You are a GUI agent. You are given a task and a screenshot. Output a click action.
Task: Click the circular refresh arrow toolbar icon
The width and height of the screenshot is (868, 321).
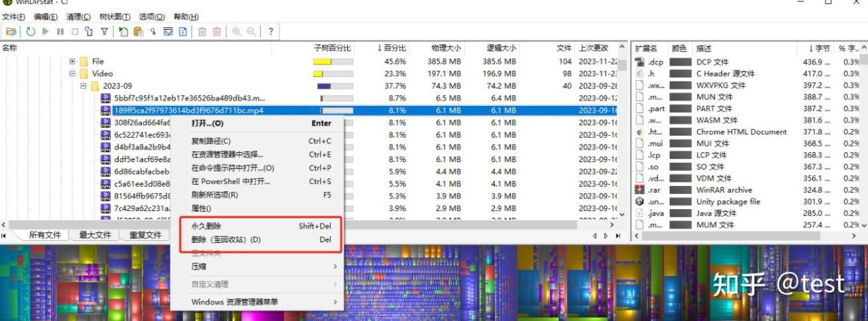pyautogui.click(x=31, y=31)
